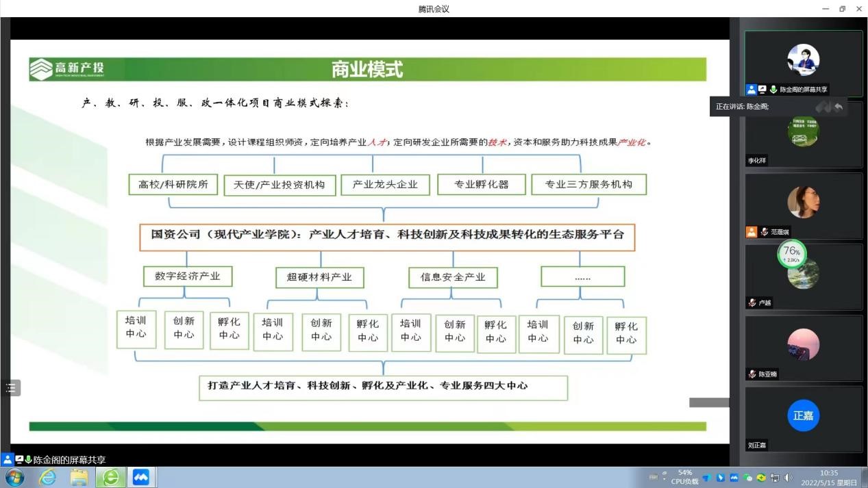This screenshot has width=868, height=488.
Task: Click 卢越's muted microphone icon
Action: click(x=752, y=303)
